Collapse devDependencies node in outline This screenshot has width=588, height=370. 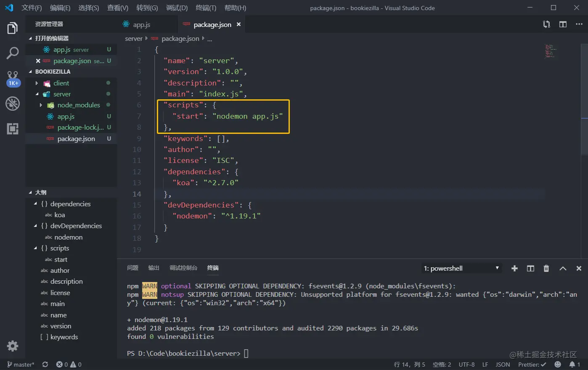(35, 226)
